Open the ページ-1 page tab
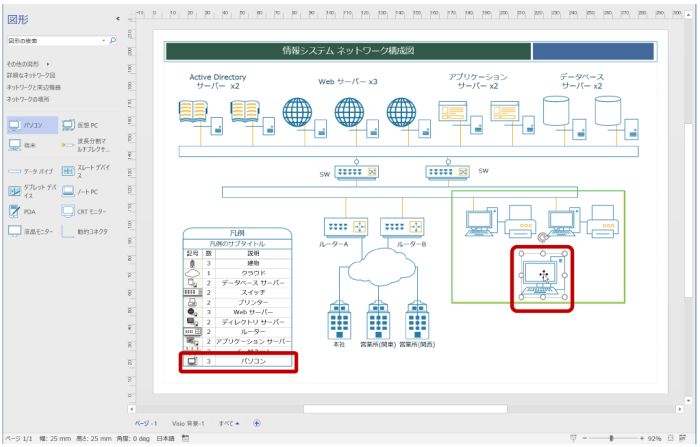 tap(146, 423)
